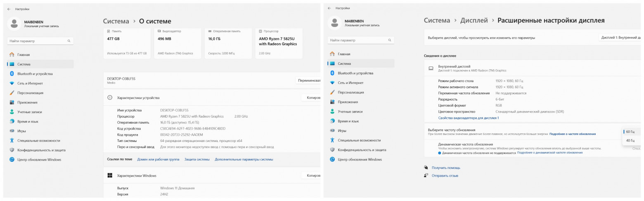The height and width of the screenshot is (201, 644).
Task: Click the search magnifier icon in the right window
Action: coord(389,40)
